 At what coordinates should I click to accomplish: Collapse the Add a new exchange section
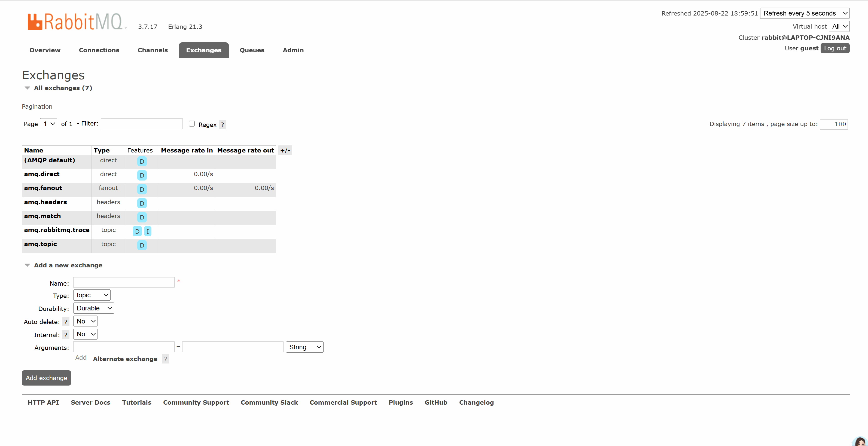tap(68, 265)
